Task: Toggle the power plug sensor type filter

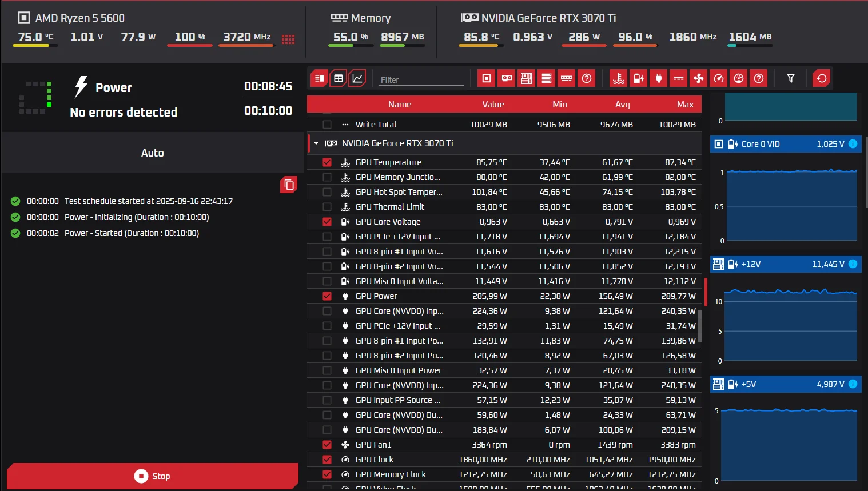Action: pyautogui.click(x=659, y=78)
